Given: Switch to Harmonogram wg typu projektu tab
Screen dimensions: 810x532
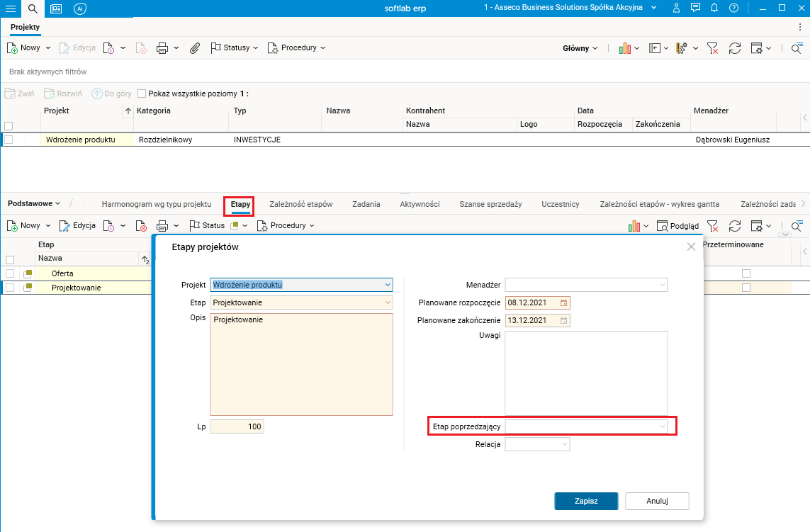Looking at the screenshot, I should [x=157, y=204].
